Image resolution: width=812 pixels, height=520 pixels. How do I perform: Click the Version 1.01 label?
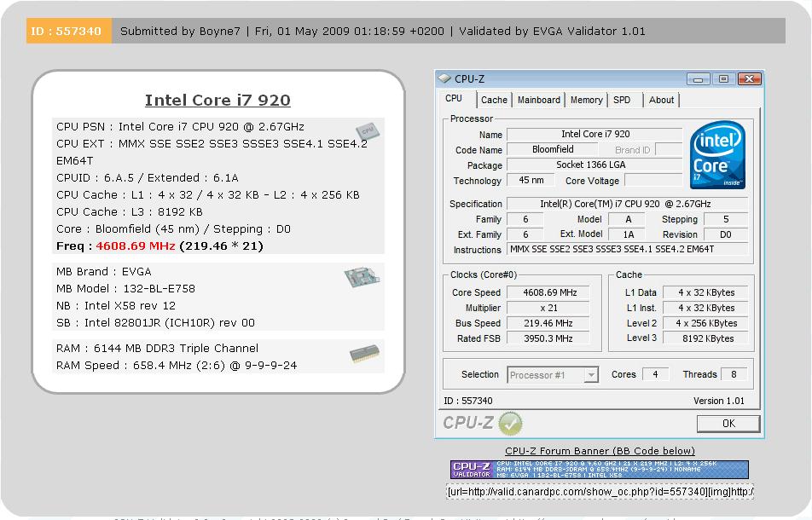(x=719, y=401)
